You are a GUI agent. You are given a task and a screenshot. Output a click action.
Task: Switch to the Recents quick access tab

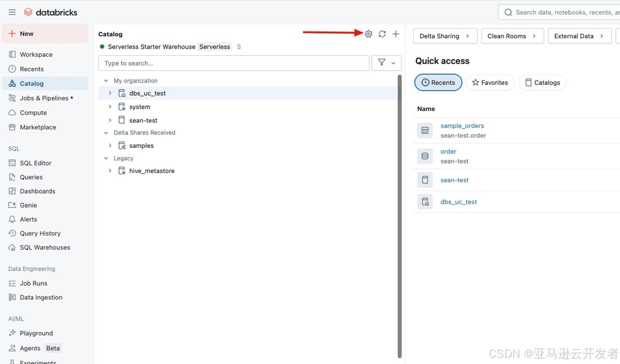tap(438, 82)
